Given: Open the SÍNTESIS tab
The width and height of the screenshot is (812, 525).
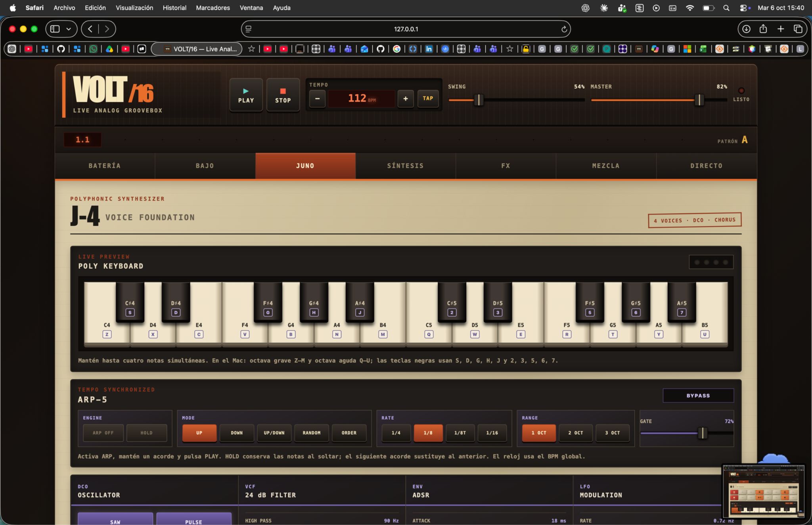Looking at the screenshot, I should [x=405, y=166].
